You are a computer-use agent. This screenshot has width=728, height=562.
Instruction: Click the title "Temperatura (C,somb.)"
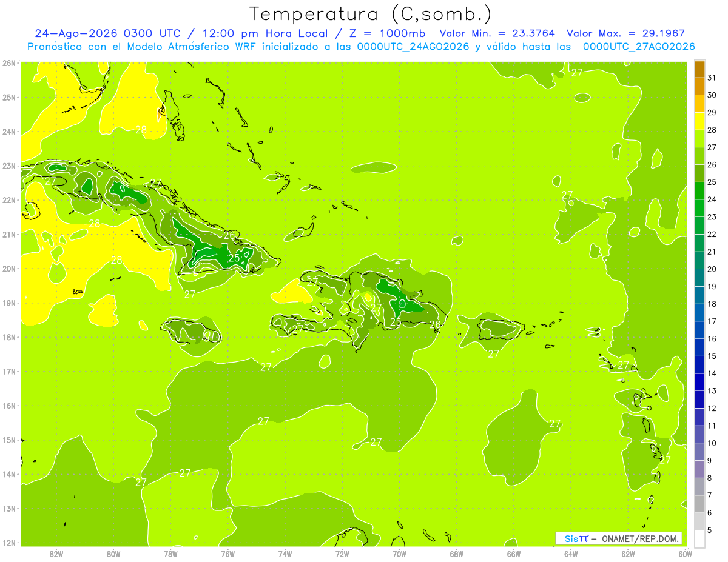371,15
